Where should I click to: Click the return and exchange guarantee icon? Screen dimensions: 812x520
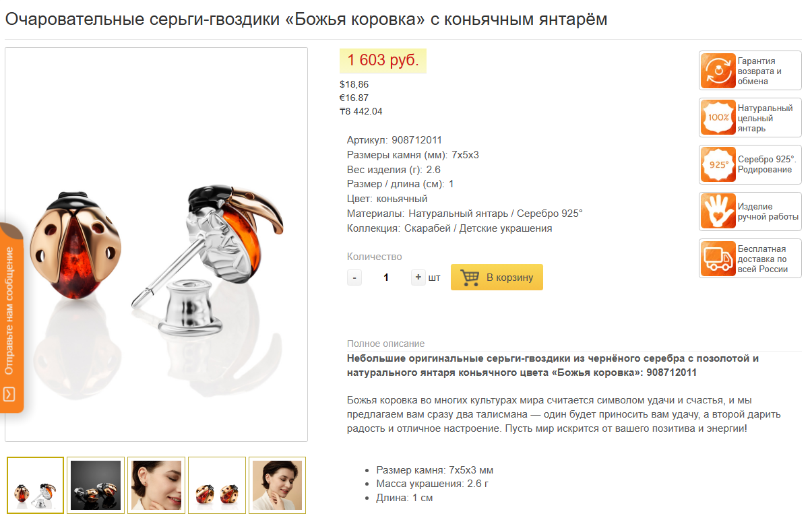point(718,71)
